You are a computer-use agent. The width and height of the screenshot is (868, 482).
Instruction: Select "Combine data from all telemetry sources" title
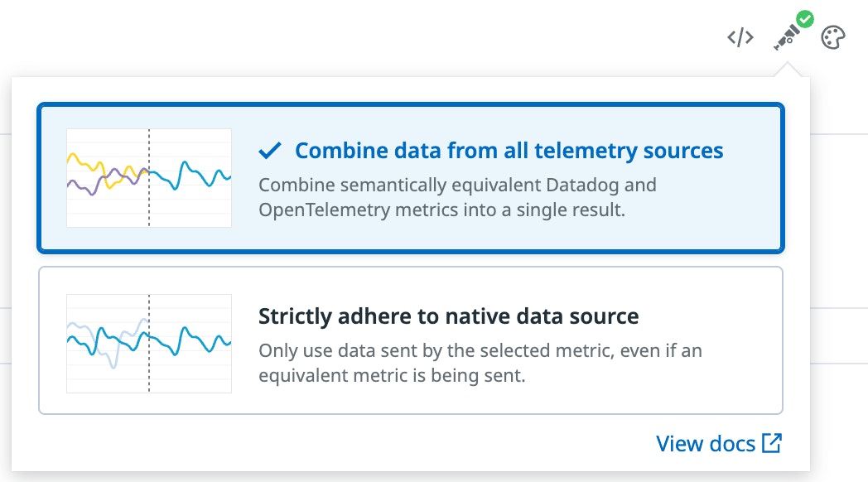coord(509,151)
